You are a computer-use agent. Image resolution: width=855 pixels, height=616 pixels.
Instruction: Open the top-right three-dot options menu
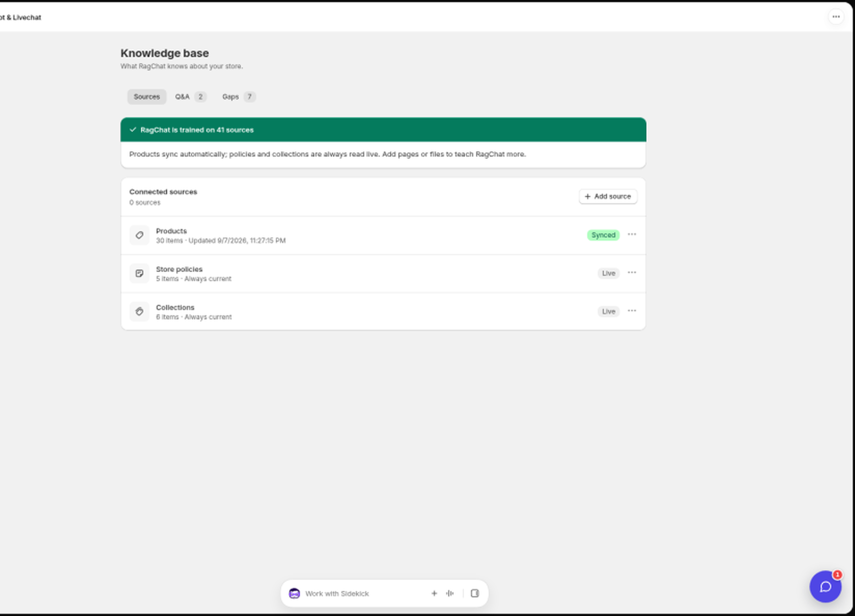point(836,17)
